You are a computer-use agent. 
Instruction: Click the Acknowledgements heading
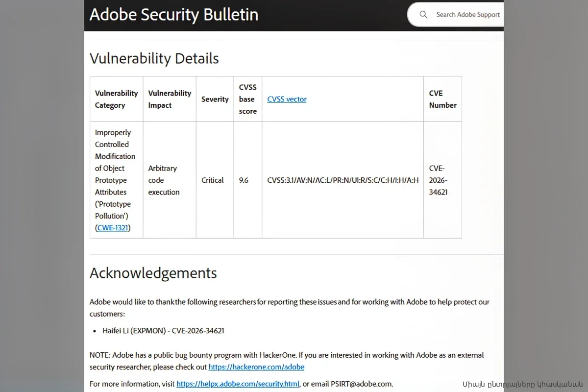[x=153, y=273]
